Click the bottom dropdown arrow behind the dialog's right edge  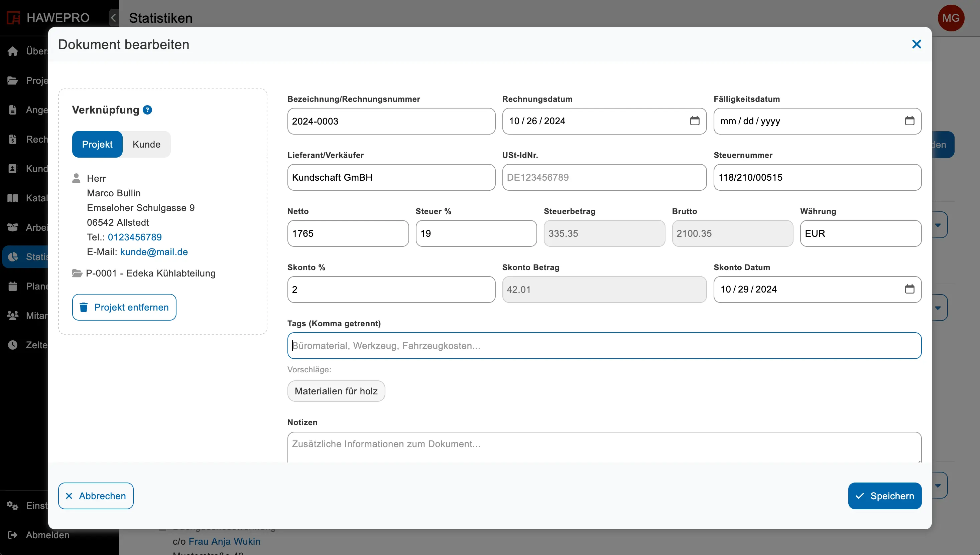click(938, 485)
